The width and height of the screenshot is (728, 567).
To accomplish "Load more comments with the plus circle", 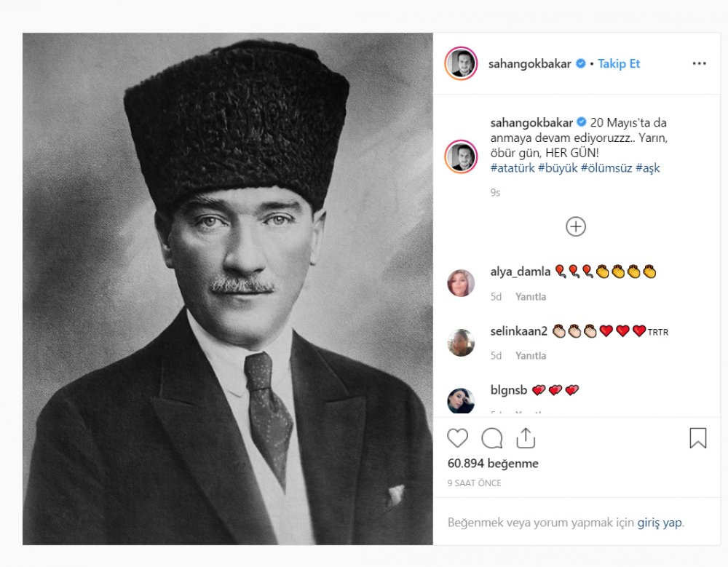I will 576,226.
